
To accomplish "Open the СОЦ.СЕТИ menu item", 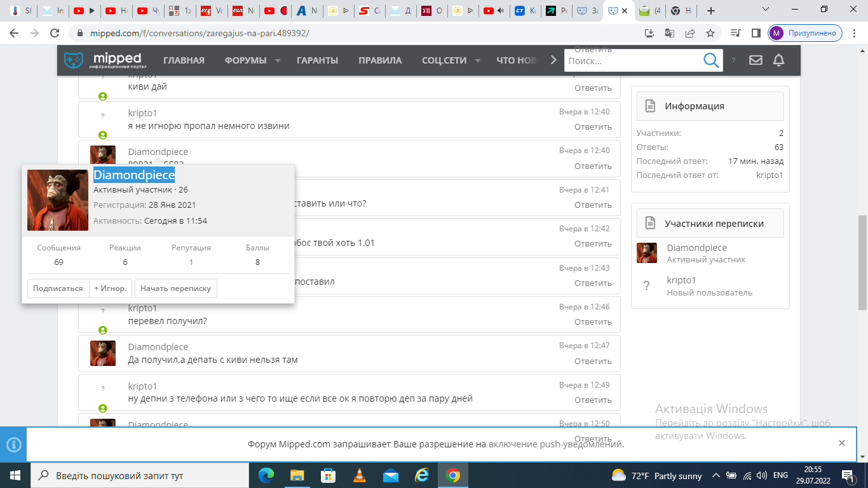I will click(x=444, y=60).
